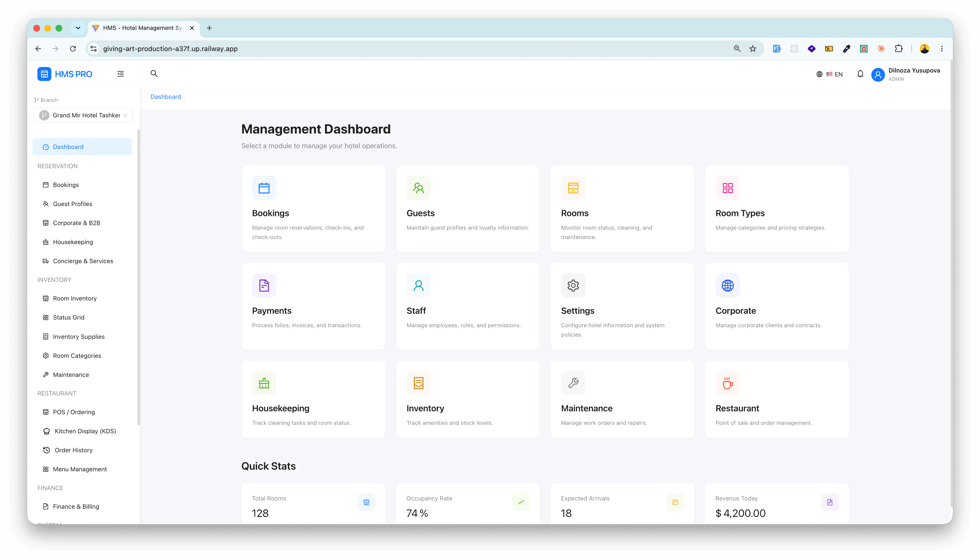Click the wrench icon in the Maintenance card
980x560 pixels.
click(x=573, y=383)
